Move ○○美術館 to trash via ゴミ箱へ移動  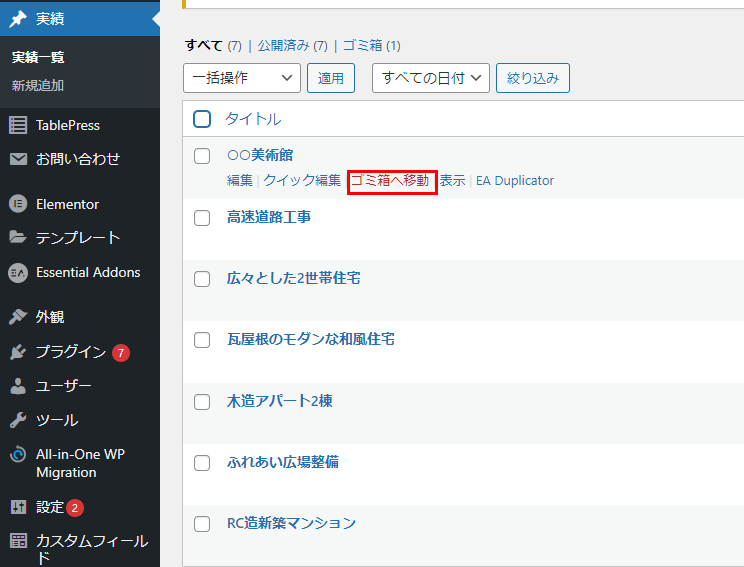[390, 181]
